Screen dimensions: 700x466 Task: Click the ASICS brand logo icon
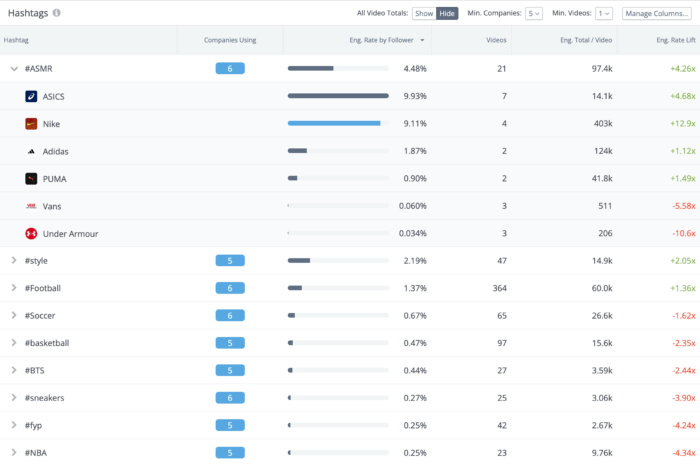[x=31, y=97]
